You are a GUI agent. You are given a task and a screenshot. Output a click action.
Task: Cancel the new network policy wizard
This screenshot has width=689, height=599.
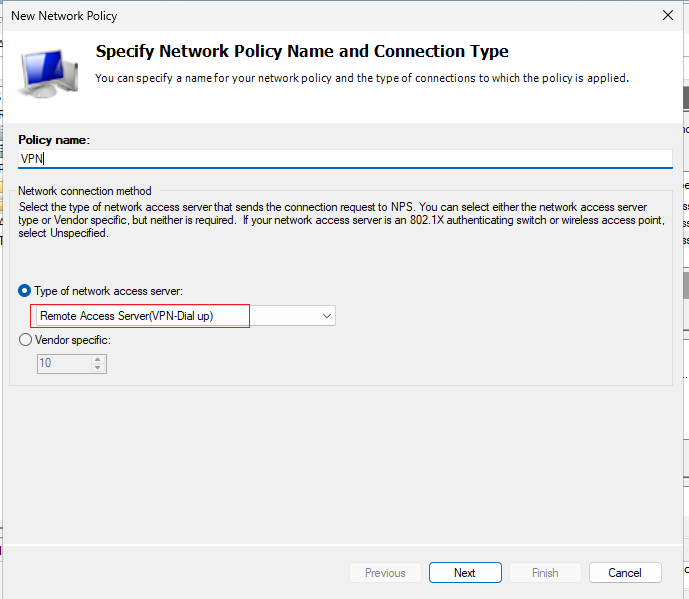625,573
